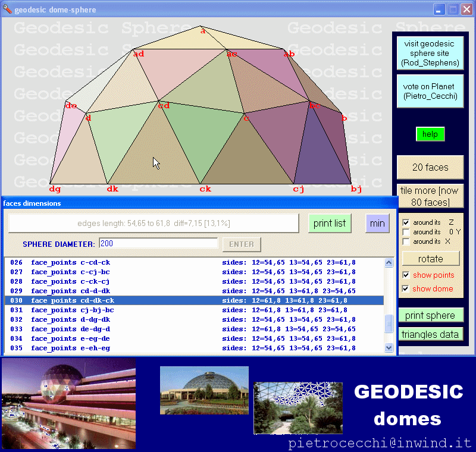Screen dimensions: 476x452
Task: Click the 'print sphere' button
Action: (430, 315)
